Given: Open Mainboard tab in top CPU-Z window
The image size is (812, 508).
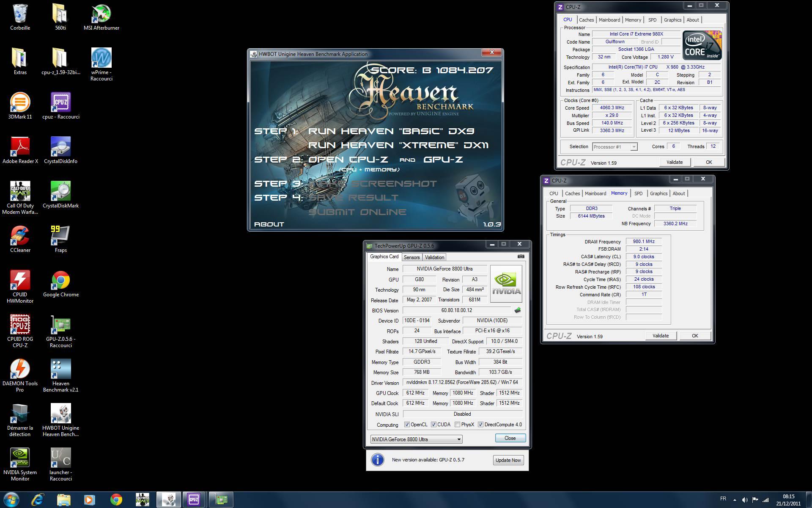Looking at the screenshot, I should click(609, 20).
